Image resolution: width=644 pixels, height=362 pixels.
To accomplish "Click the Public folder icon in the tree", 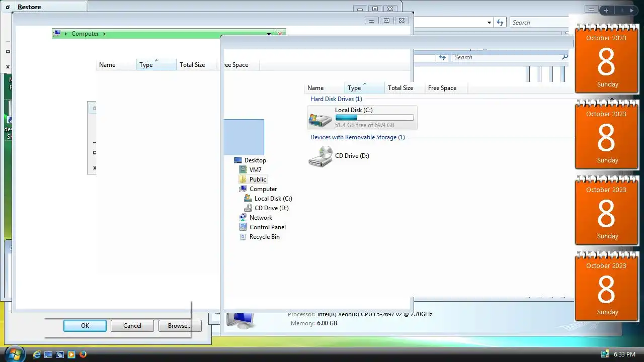I will pyautogui.click(x=243, y=179).
